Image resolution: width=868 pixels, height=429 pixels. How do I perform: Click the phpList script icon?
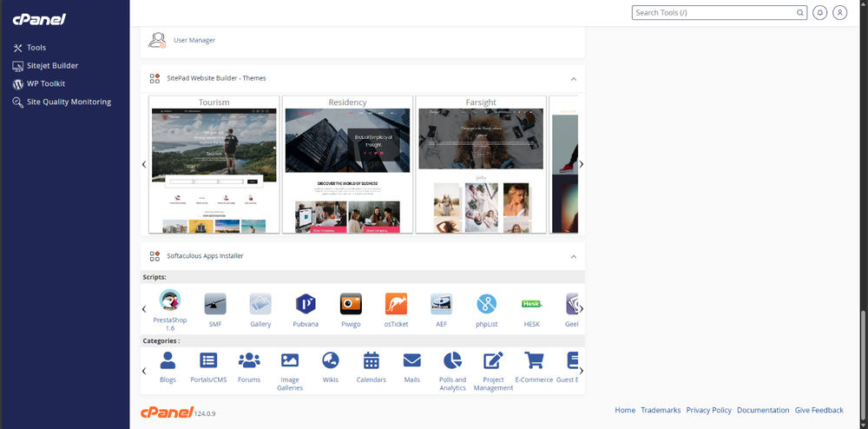click(x=487, y=304)
